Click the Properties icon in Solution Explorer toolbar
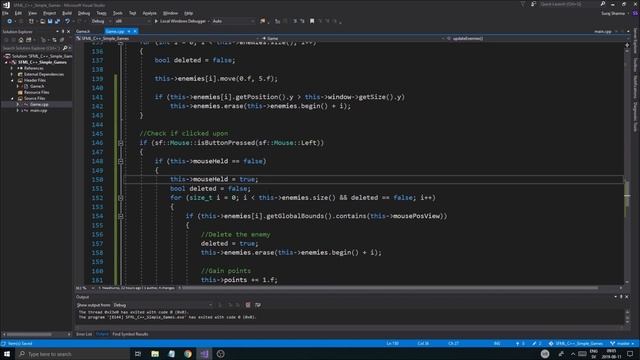The width and height of the screenshot is (640, 360). point(62,40)
